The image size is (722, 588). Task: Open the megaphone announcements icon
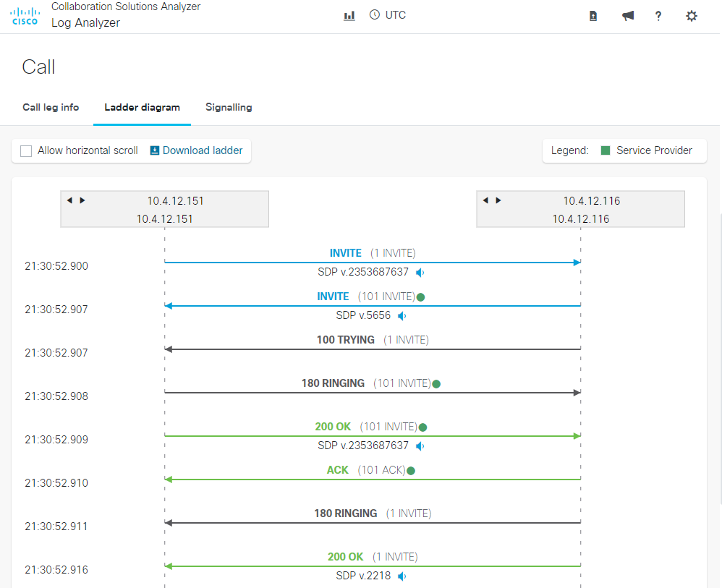pos(628,16)
